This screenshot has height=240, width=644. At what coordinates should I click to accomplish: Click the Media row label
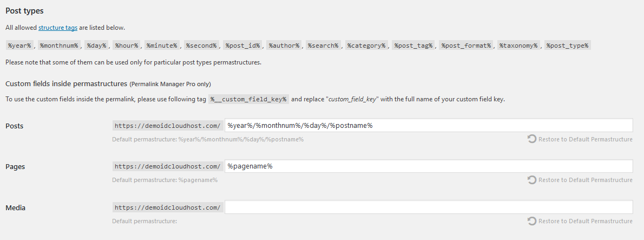[x=16, y=207]
